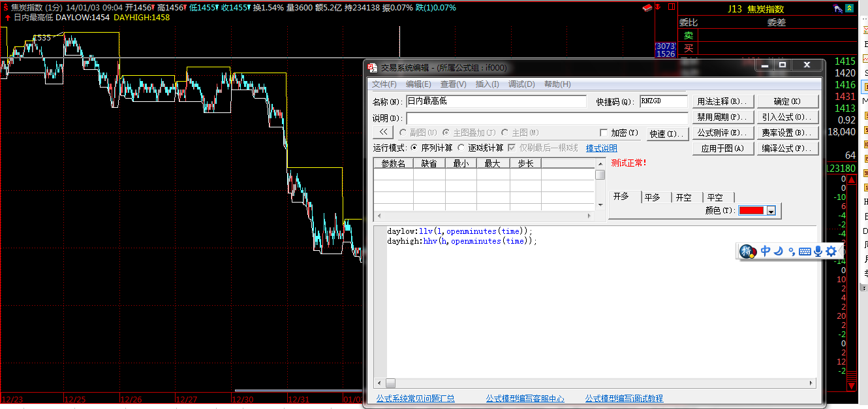Screen dimensions: 868x409
Task: Toggle punctuation mode icon in IME bar
Action: pyautogui.click(x=792, y=252)
